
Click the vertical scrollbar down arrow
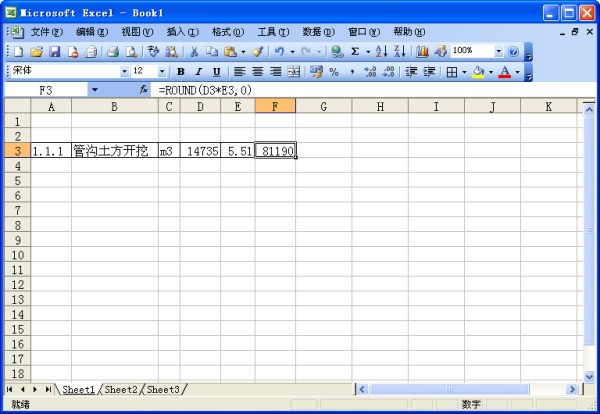pyautogui.click(x=589, y=377)
